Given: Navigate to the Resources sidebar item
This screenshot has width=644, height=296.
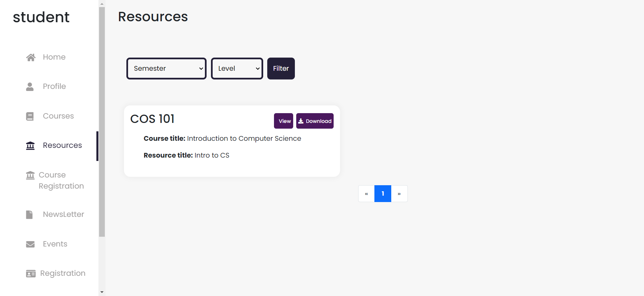Looking at the screenshot, I should [62, 145].
